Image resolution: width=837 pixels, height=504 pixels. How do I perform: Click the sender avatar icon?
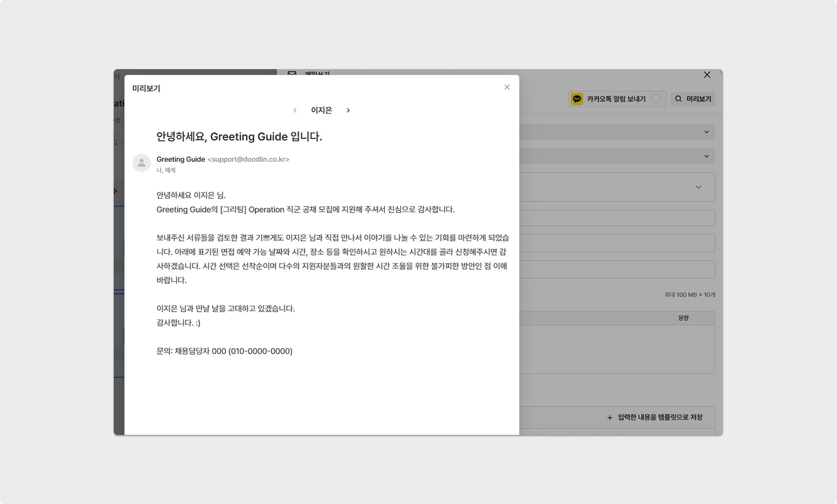click(141, 163)
